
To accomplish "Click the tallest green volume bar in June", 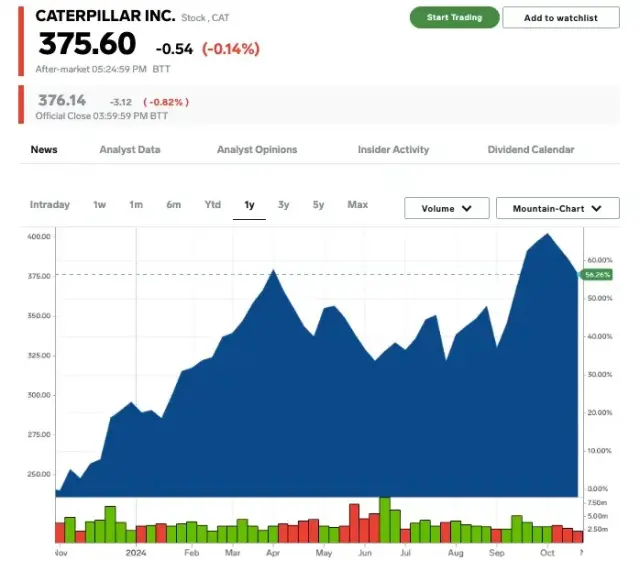I will (384, 519).
